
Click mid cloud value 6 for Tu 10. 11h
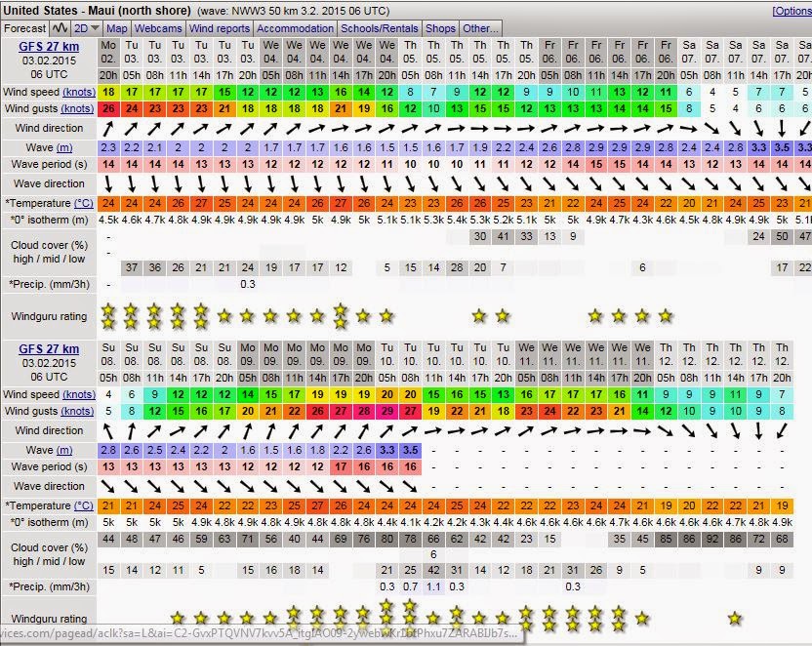(x=433, y=554)
